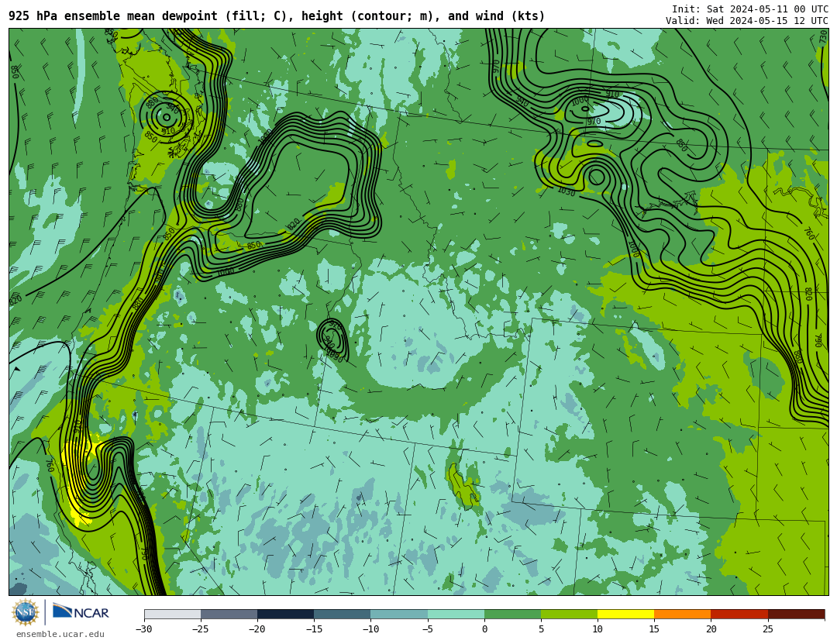Click the 0 to 5 medium green swatch
837x644 pixels.
point(512,614)
